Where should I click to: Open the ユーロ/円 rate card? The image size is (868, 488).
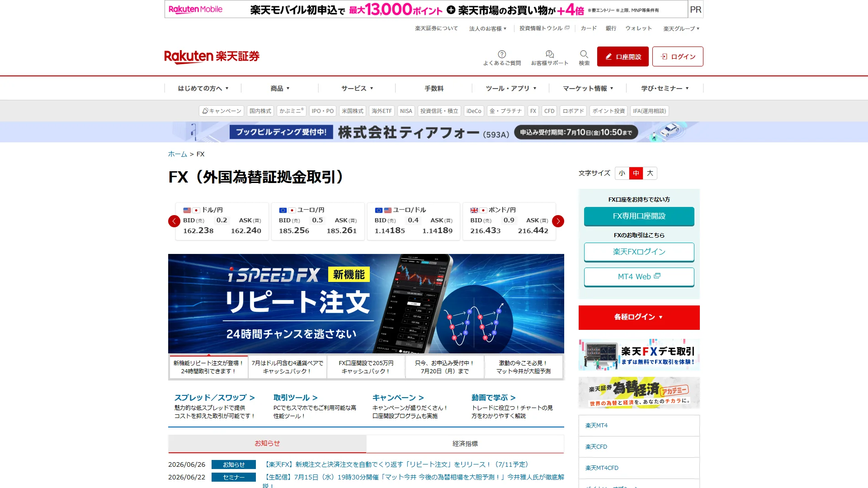318,221
